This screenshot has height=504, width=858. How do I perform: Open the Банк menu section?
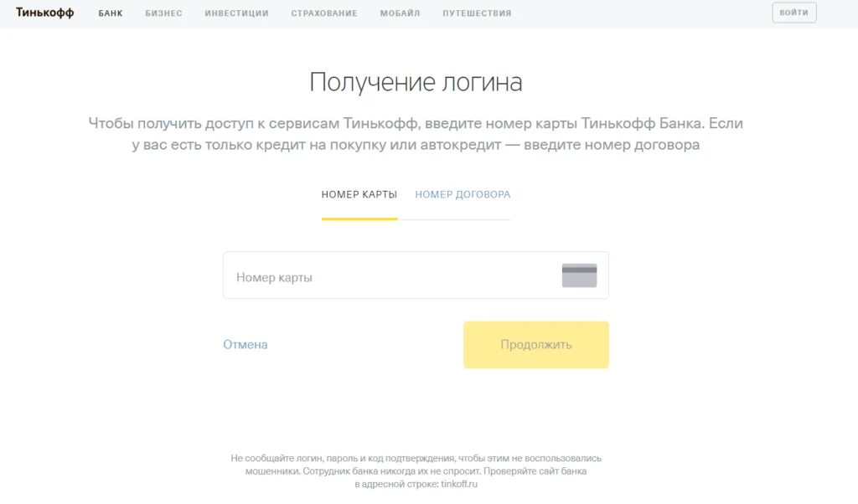click(111, 13)
